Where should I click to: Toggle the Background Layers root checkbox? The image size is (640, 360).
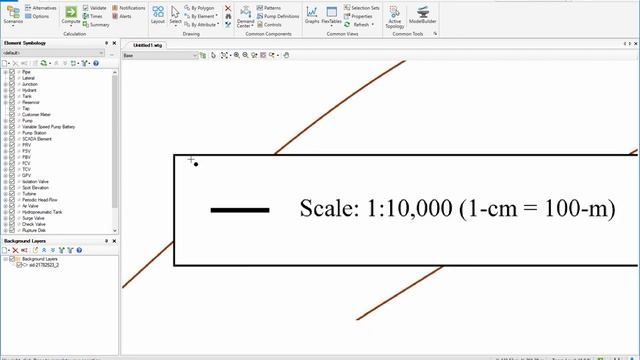click(12, 259)
